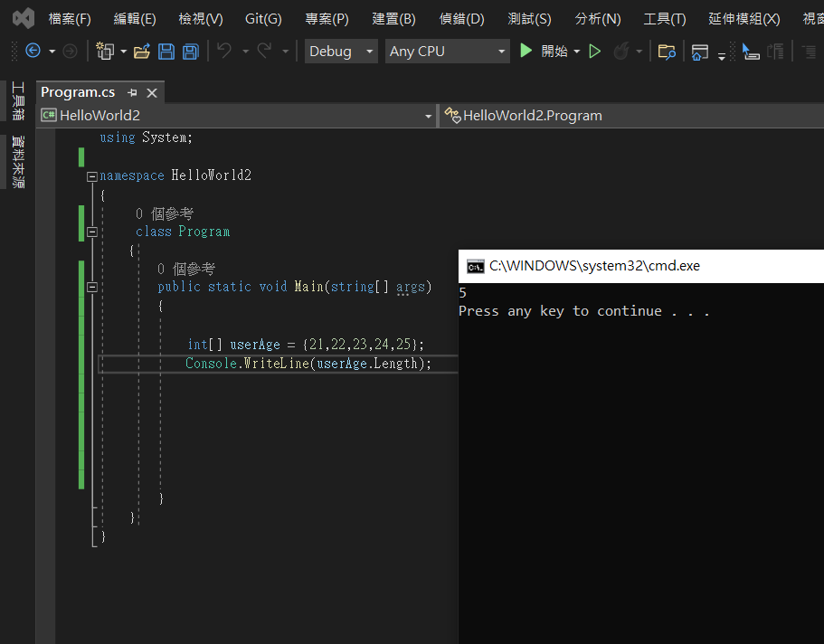Open the 檢視(V) menu

tap(201, 19)
